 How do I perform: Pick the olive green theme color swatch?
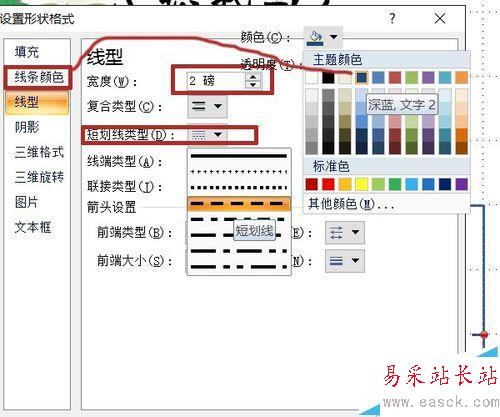412,78
